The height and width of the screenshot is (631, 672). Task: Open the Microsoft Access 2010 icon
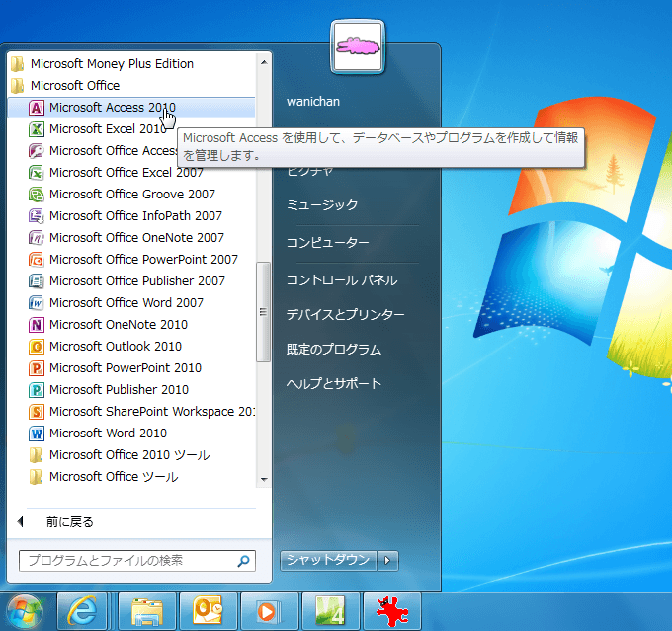tap(37, 107)
